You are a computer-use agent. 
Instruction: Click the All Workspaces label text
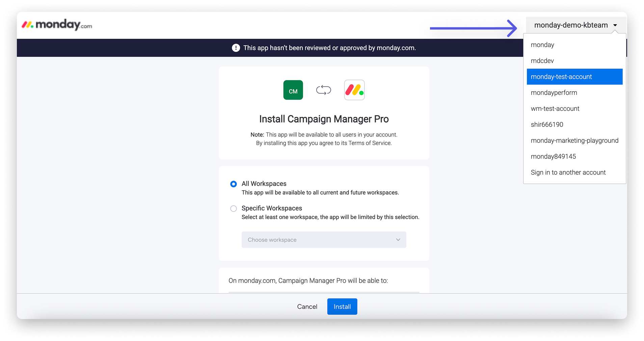point(264,184)
